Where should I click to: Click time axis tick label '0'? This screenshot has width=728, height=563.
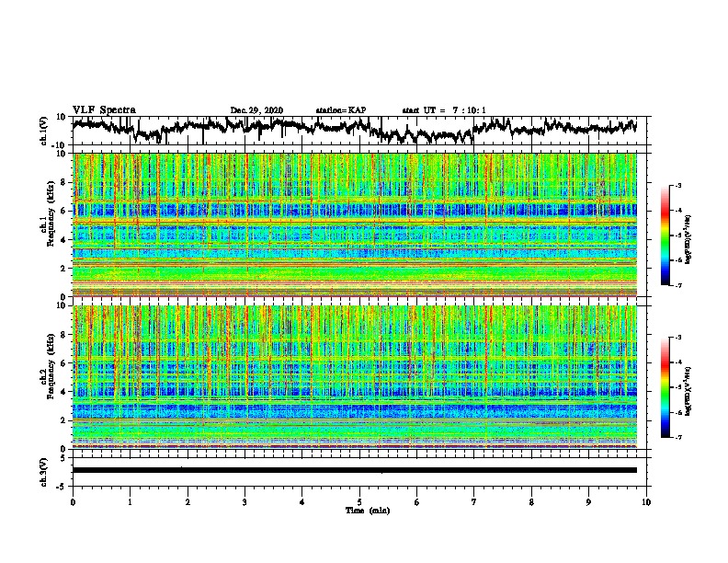click(x=73, y=502)
